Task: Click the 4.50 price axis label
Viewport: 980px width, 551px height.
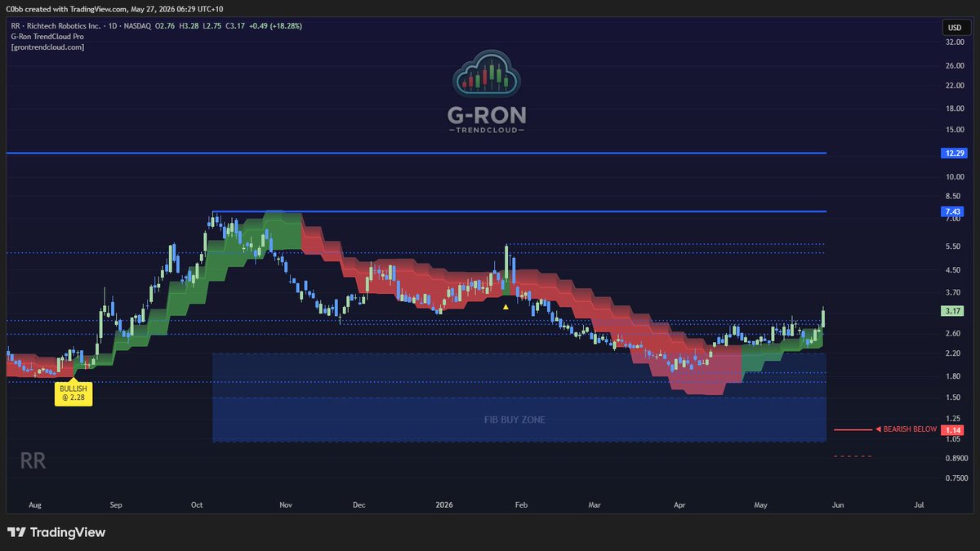Action: pyautogui.click(x=955, y=269)
